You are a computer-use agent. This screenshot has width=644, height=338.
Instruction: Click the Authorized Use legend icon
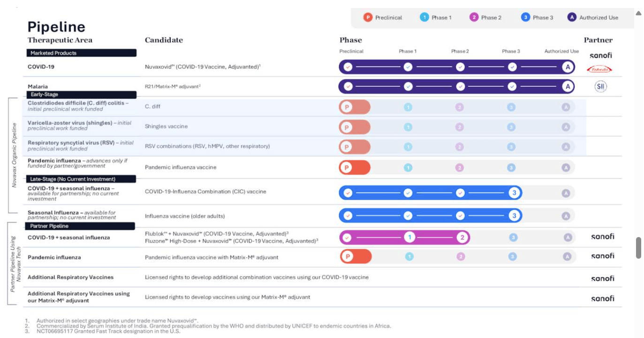point(571,17)
